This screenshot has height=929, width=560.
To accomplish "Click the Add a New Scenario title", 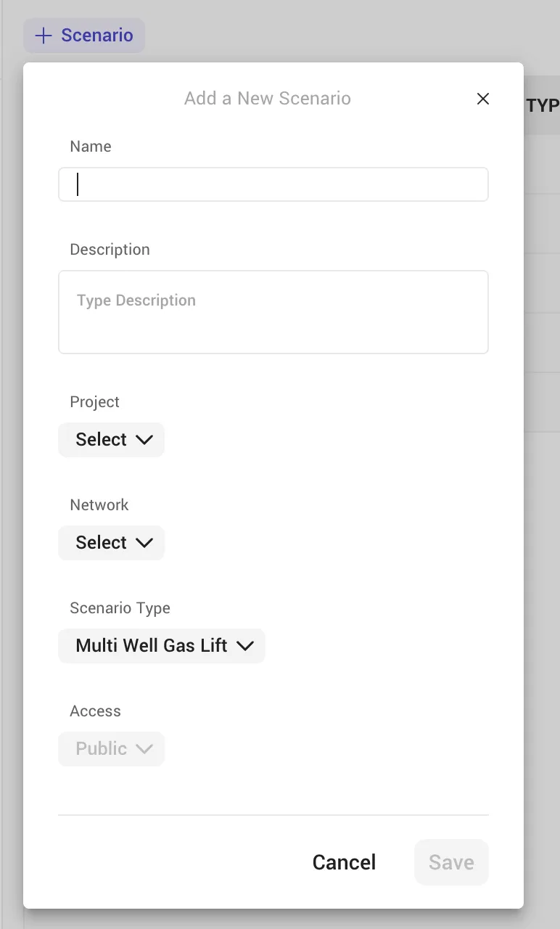I will [268, 99].
